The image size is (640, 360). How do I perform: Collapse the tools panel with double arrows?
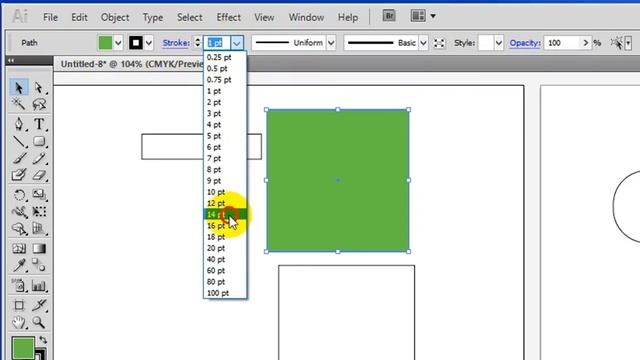(x=11, y=60)
